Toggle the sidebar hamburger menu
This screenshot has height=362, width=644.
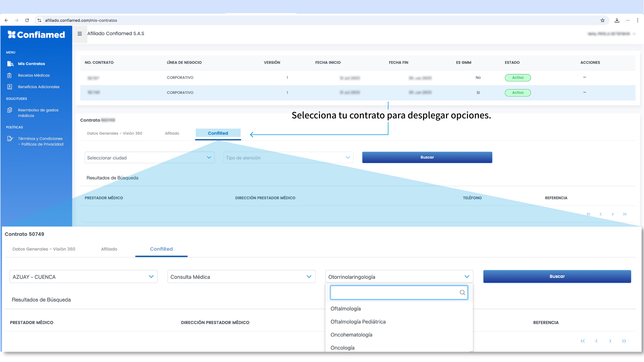80,34
